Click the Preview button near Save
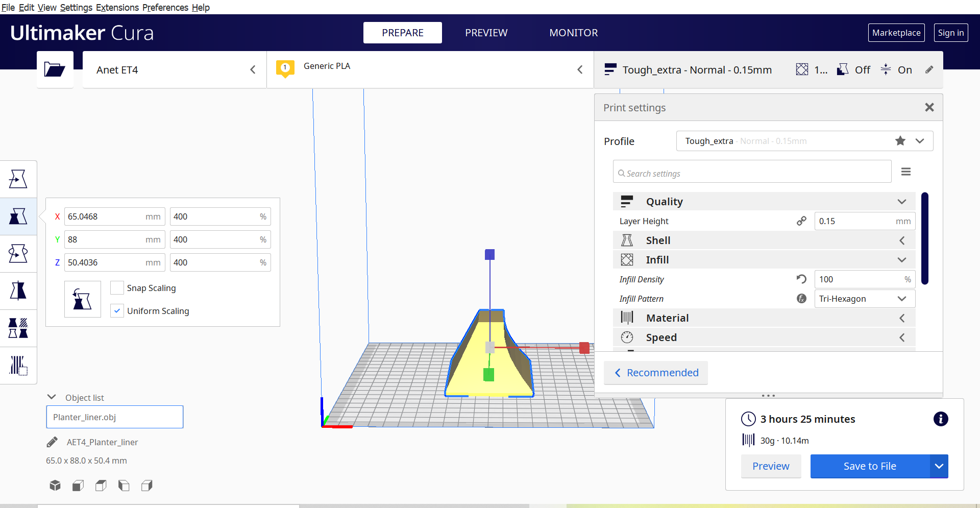 click(771, 466)
